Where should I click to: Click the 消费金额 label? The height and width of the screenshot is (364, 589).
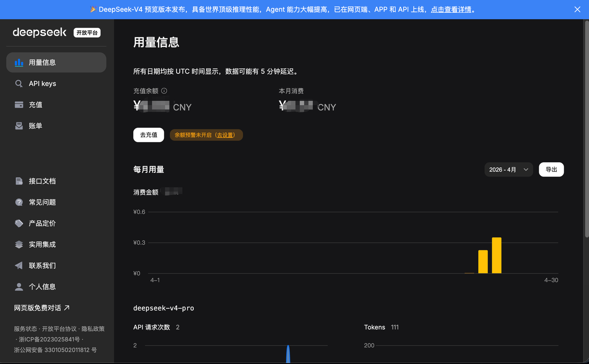[146, 192]
